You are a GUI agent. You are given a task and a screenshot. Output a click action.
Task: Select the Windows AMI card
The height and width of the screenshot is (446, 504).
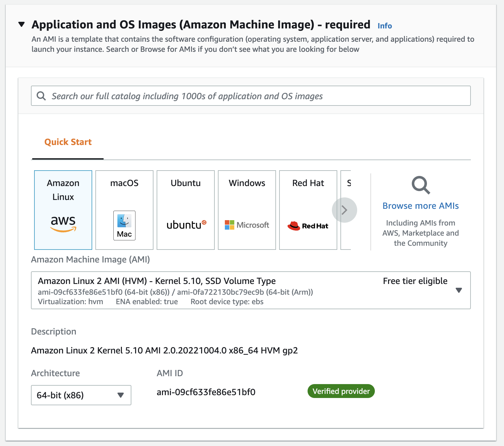247,210
